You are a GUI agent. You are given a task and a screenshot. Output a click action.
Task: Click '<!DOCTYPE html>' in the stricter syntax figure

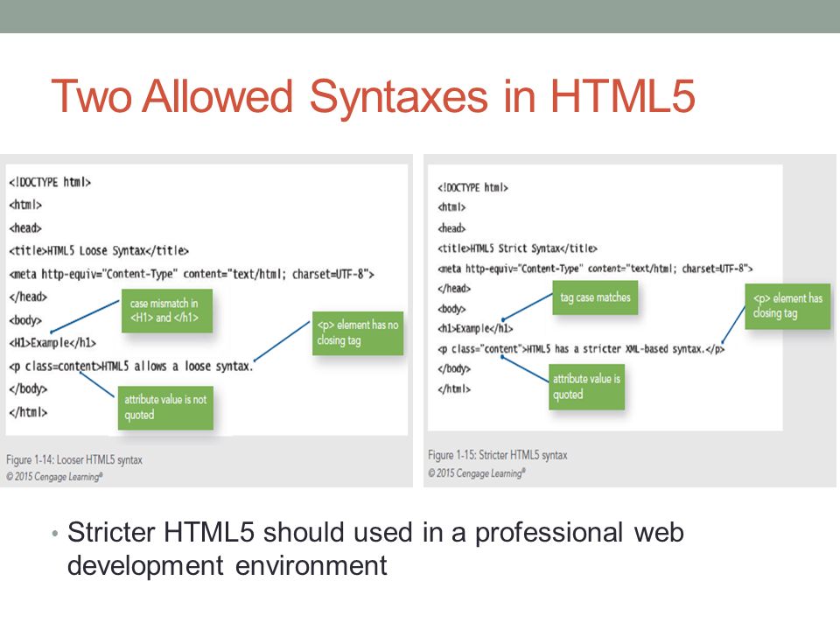coord(472,187)
